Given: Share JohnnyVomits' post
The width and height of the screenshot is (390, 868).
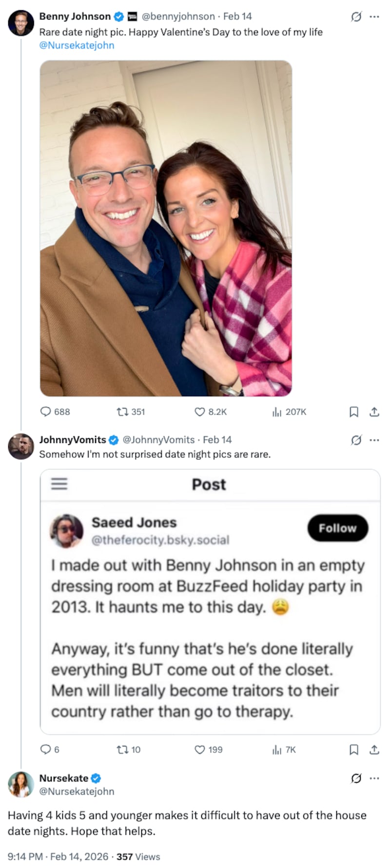Looking at the screenshot, I should click(374, 750).
